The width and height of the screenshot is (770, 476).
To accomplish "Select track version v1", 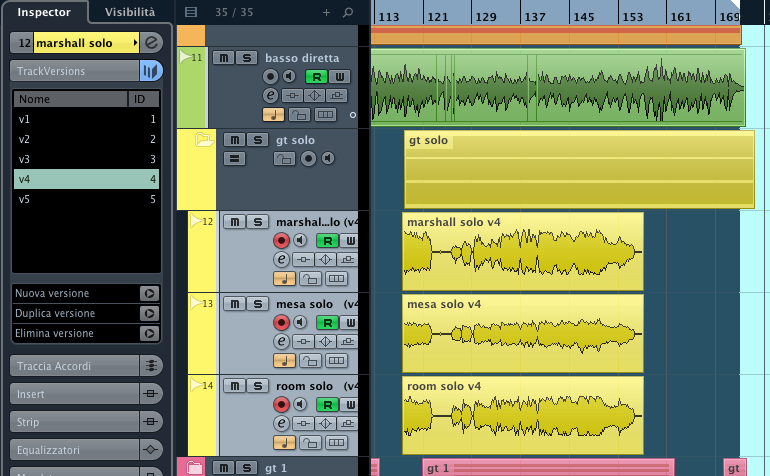I will 86,119.
